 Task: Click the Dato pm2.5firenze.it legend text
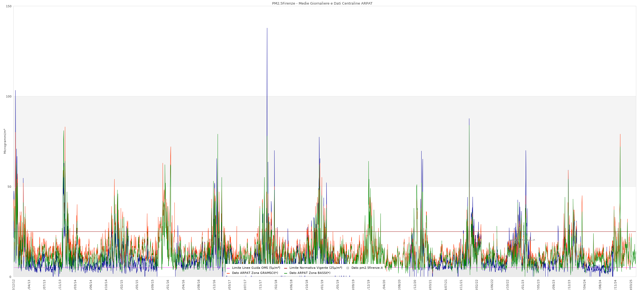(367, 268)
